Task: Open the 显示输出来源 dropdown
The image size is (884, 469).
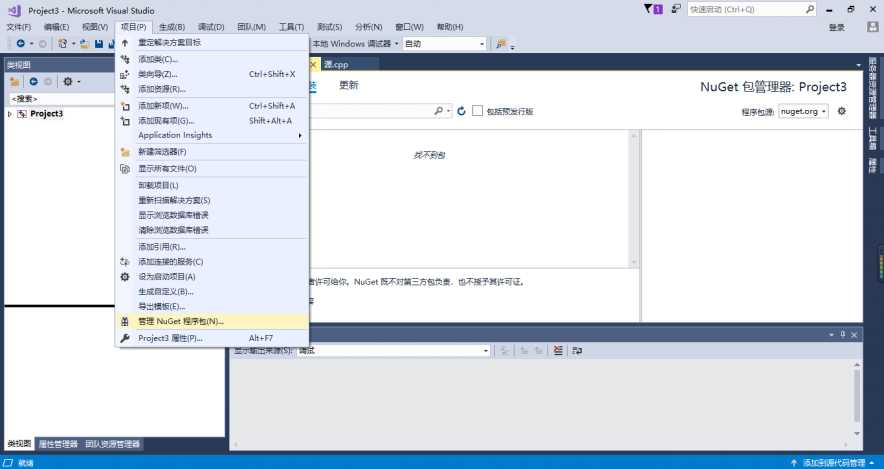Action: [394, 351]
